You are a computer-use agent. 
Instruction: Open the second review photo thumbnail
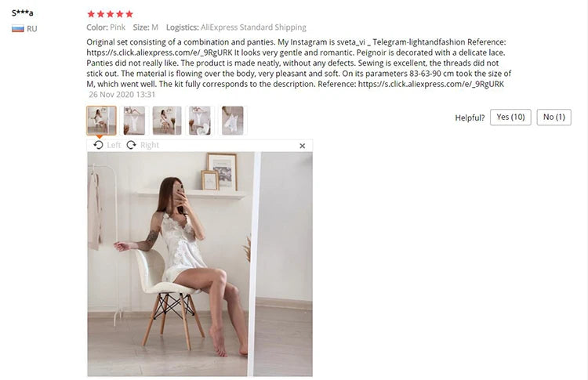tap(134, 121)
